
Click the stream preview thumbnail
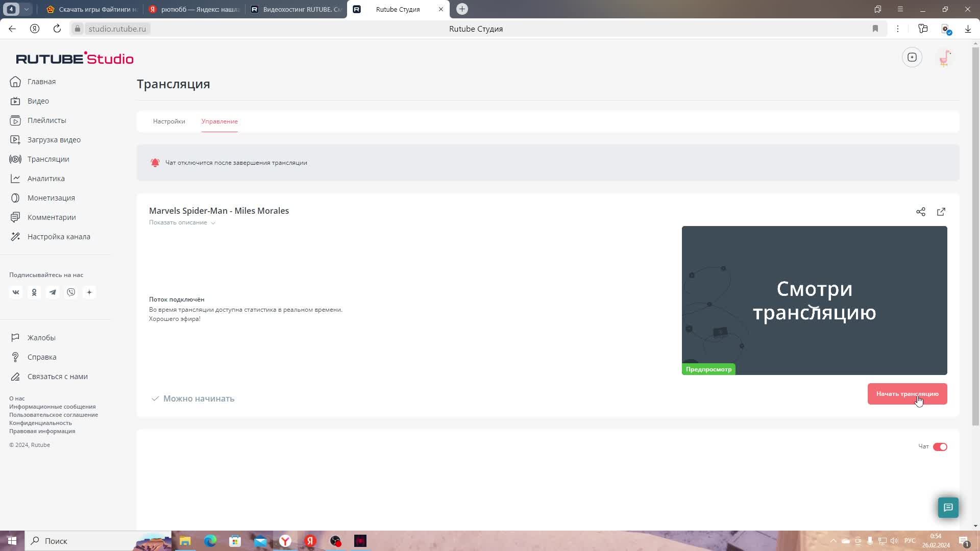pos(814,300)
